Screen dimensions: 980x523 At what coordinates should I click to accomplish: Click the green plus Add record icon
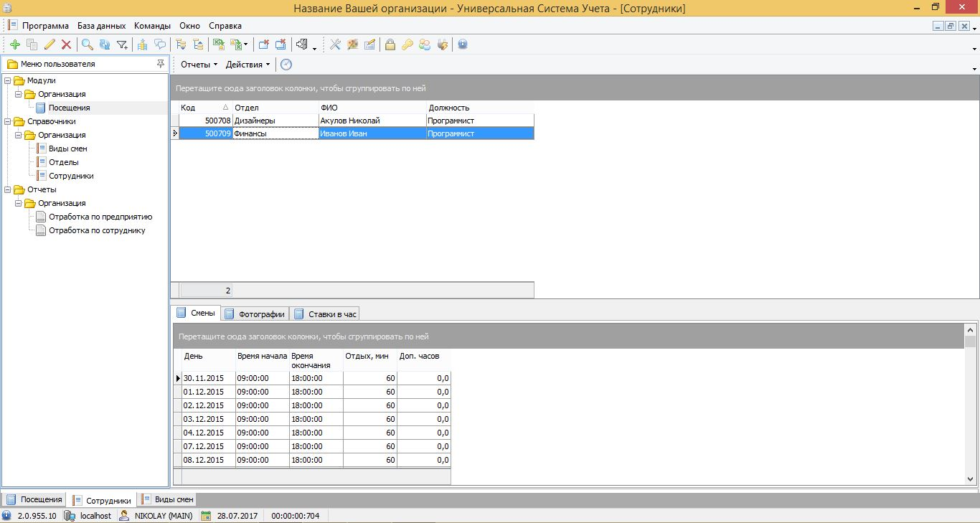(x=14, y=44)
